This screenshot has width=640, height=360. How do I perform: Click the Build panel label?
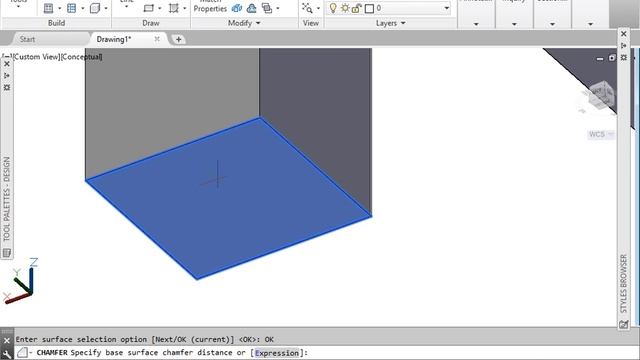click(x=56, y=23)
